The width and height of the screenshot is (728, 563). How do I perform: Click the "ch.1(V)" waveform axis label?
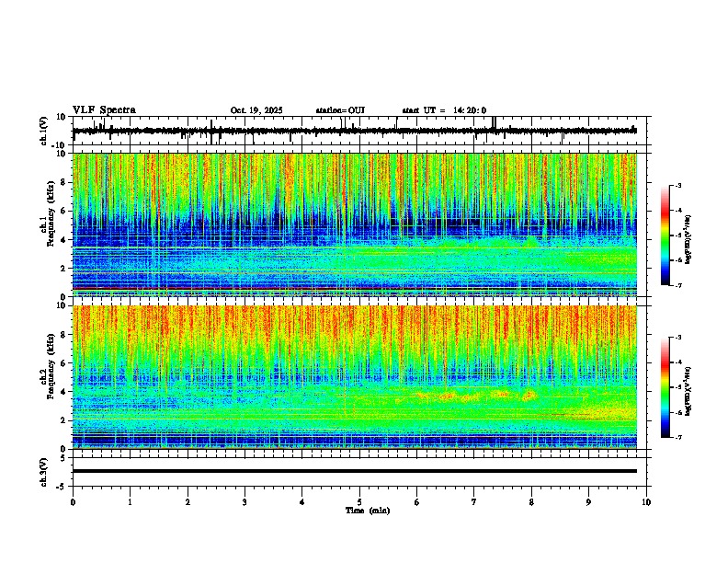(x=44, y=131)
